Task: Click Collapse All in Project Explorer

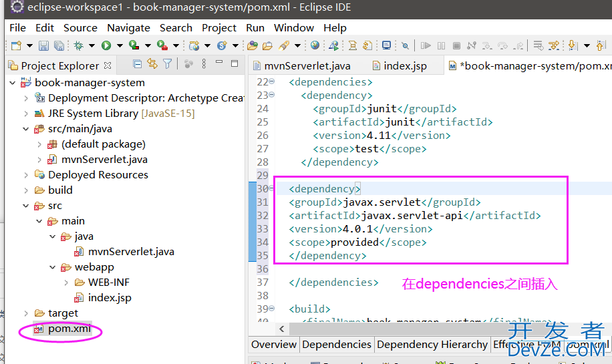Action: pos(137,64)
